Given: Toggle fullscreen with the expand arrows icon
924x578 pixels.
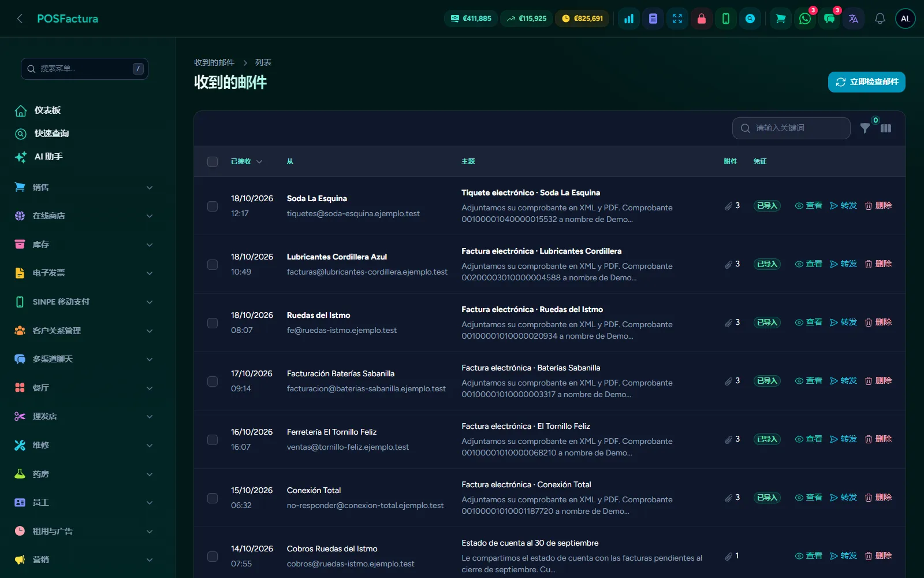Looking at the screenshot, I should click(x=677, y=18).
